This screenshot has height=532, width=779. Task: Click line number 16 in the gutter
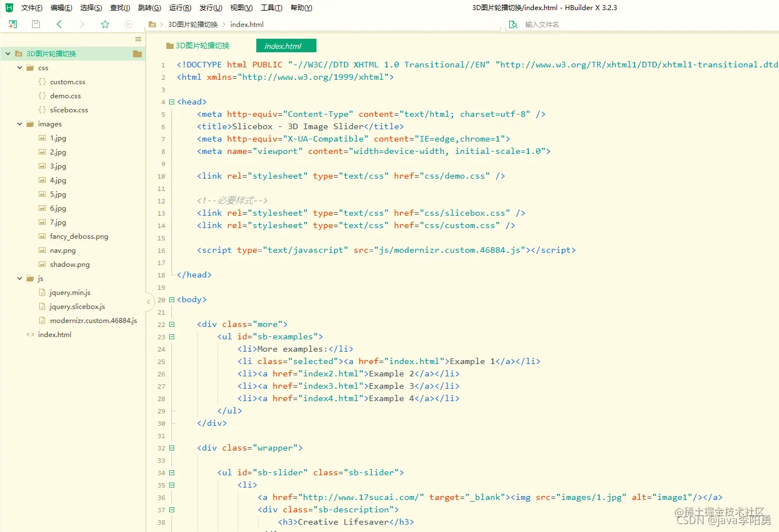[161, 251]
